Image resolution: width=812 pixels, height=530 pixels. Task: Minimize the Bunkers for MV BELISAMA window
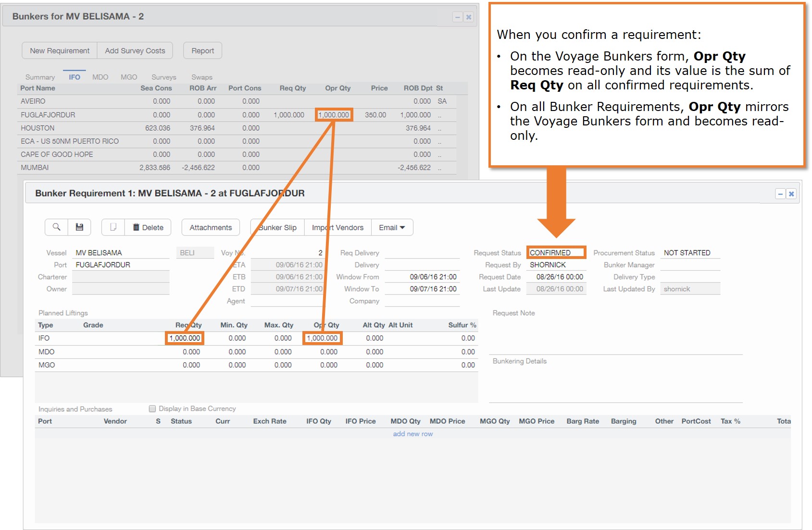pyautogui.click(x=458, y=17)
